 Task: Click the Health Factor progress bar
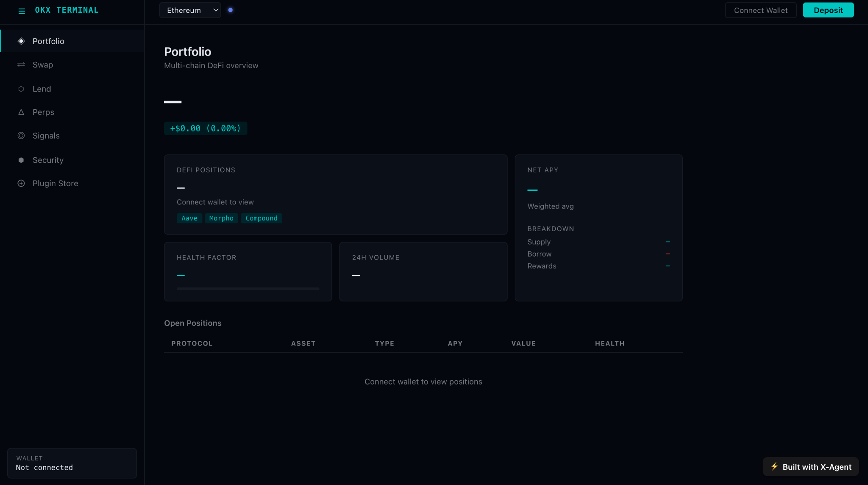click(x=248, y=289)
